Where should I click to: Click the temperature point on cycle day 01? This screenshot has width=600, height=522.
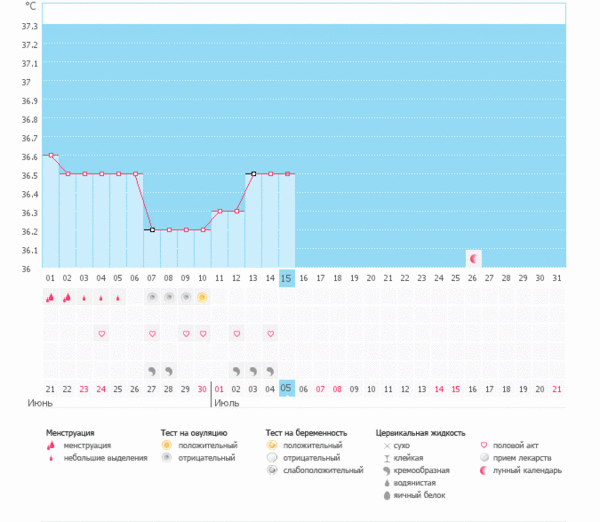pos(50,155)
